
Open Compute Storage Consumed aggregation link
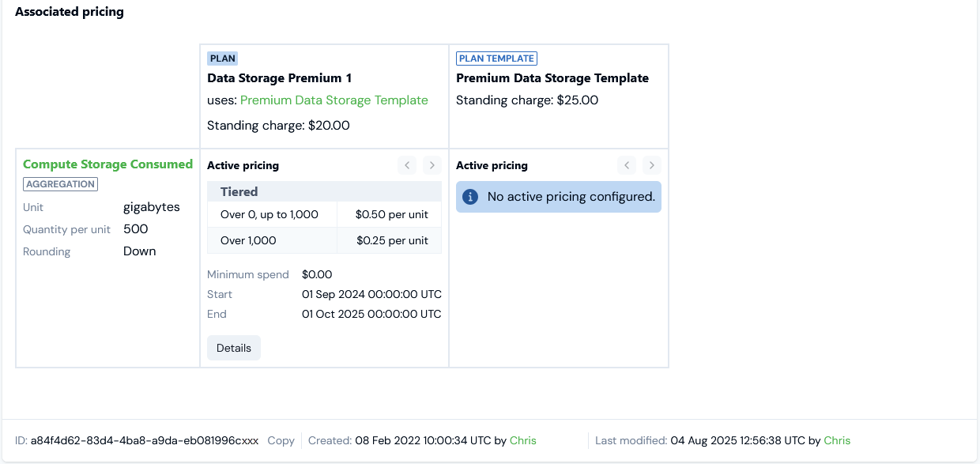tap(107, 164)
